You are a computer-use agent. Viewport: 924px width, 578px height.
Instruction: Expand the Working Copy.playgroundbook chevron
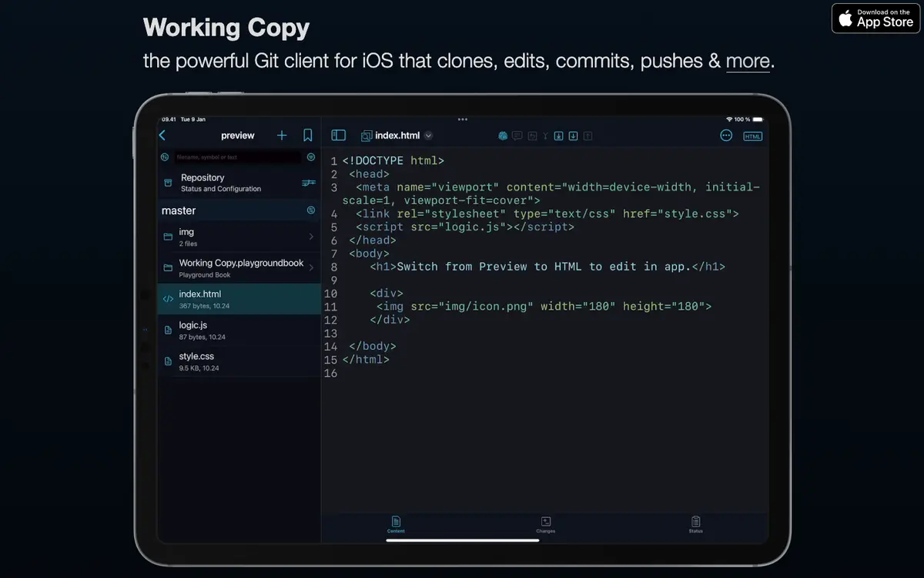[x=311, y=268]
